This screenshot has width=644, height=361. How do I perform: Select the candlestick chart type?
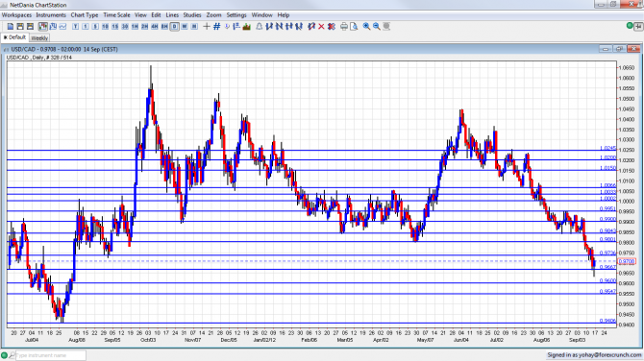[x=42, y=26]
